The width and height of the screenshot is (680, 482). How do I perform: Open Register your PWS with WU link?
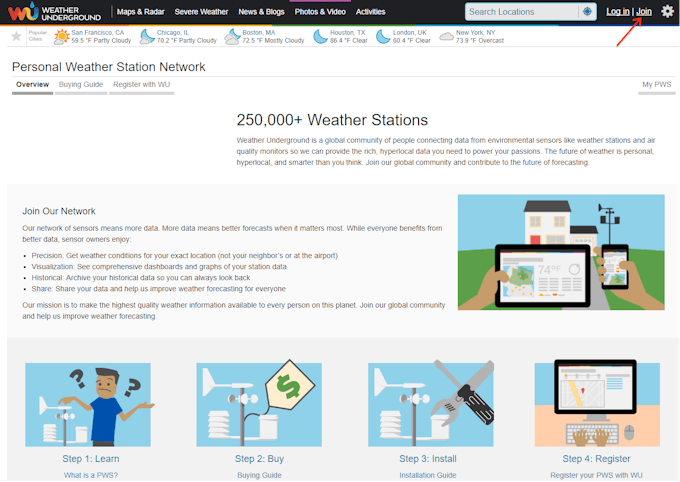[596, 475]
